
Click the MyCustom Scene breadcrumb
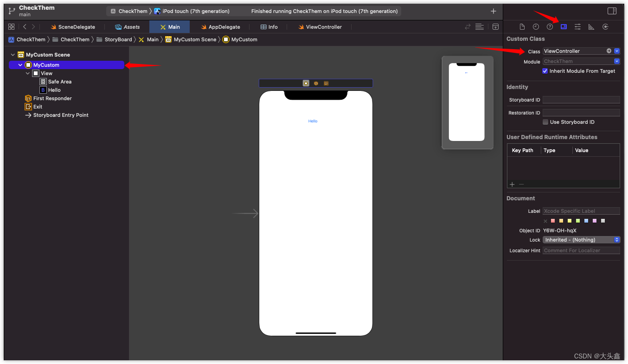(191, 39)
